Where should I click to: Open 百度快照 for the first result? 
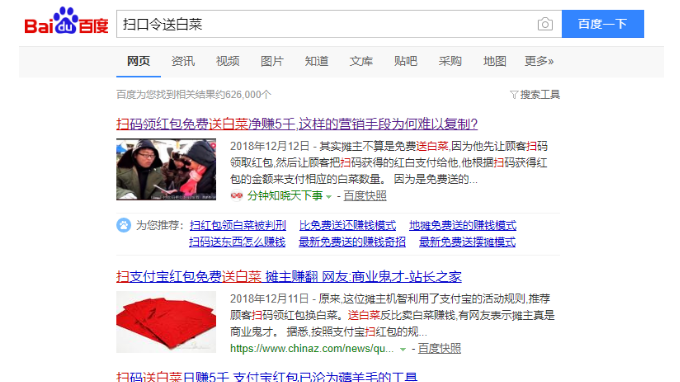pos(365,196)
